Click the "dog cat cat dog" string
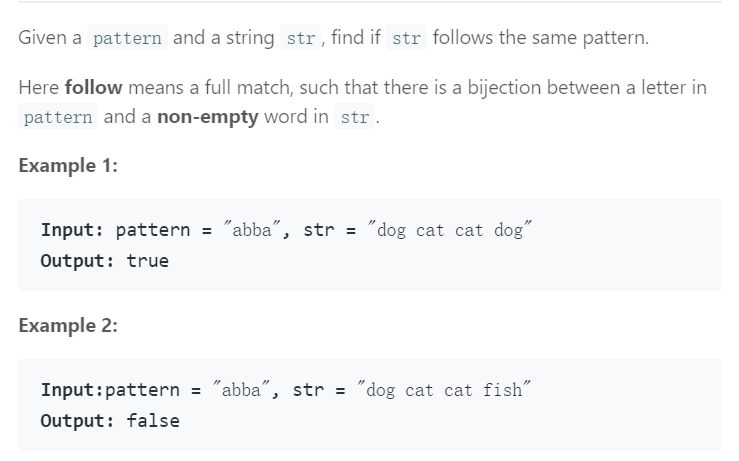The height and width of the screenshot is (461, 739). click(x=450, y=230)
